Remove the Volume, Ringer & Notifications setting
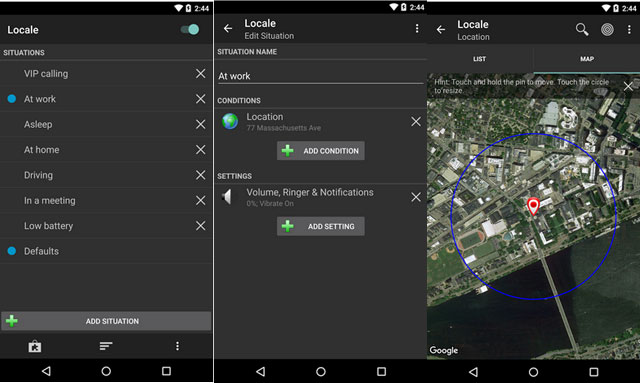Viewport: 640px width, 383px height. point(416,197)
